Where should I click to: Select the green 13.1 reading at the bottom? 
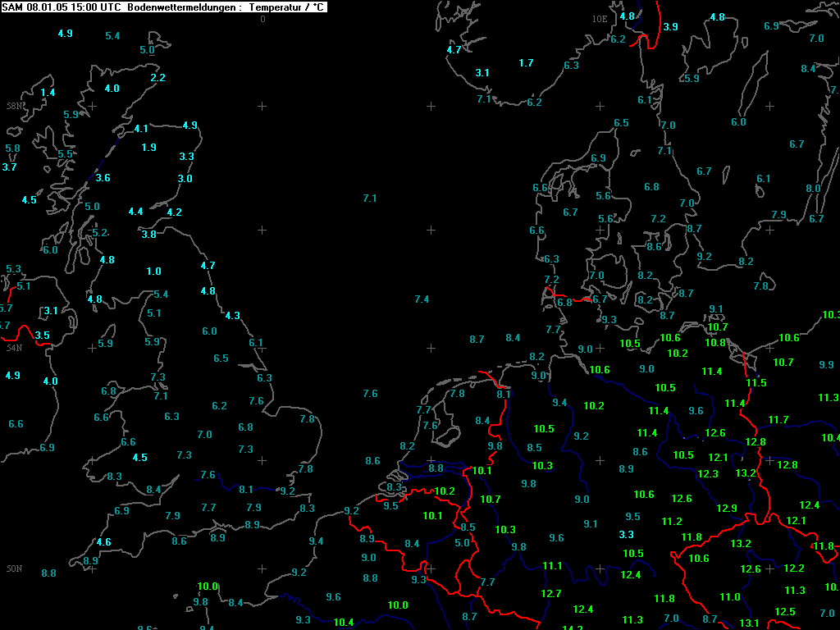[749, 623]
